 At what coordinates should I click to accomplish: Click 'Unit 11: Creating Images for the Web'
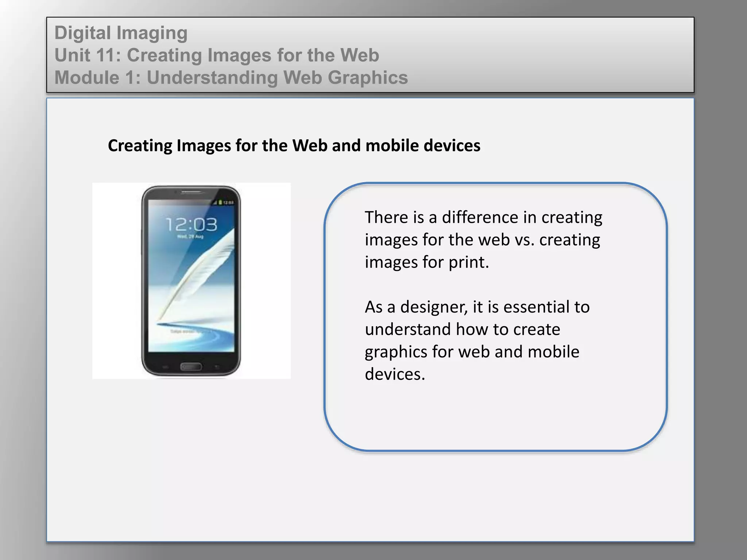217,55
